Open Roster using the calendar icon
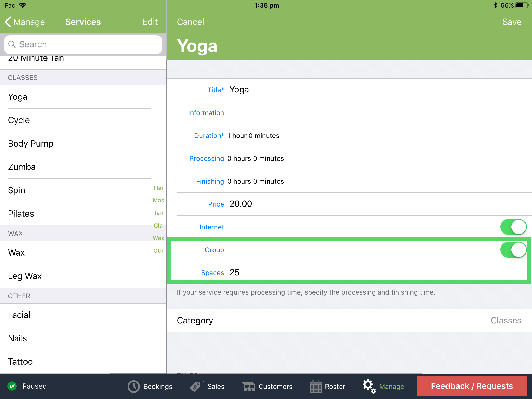This screenshot has width=532, height=399. point(316,386)
